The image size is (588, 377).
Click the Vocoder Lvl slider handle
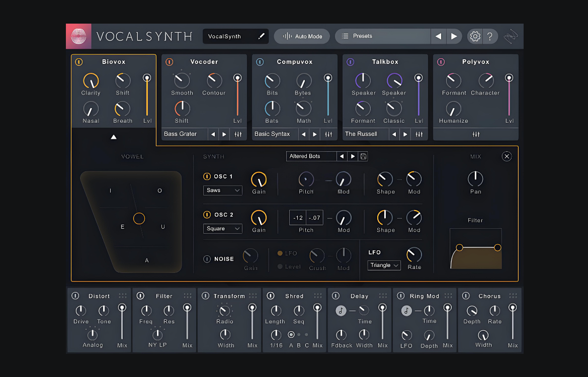click(x=237, y=78)
